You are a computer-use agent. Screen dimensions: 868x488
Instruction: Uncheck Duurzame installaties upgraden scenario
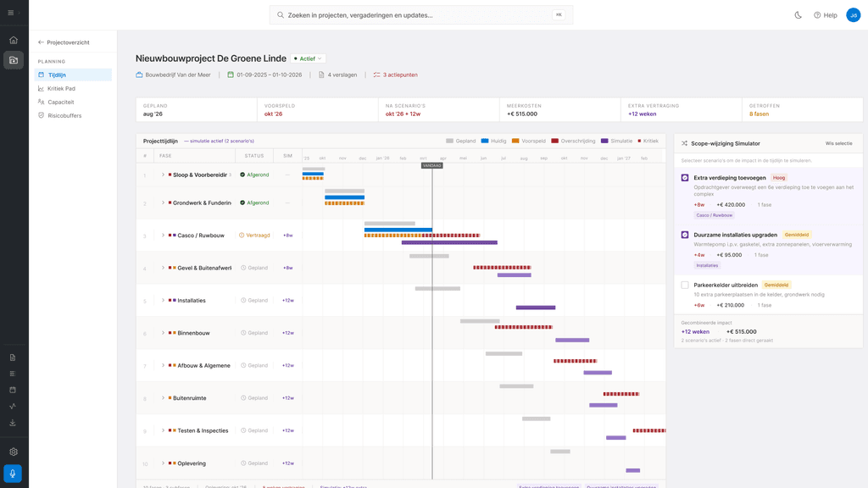(685, 235)
